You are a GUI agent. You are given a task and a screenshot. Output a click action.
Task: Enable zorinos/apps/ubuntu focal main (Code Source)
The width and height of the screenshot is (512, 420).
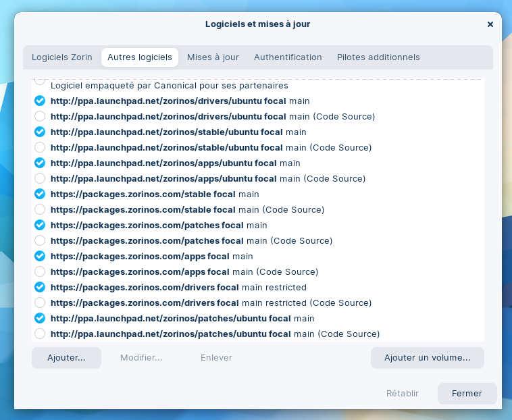40,178
